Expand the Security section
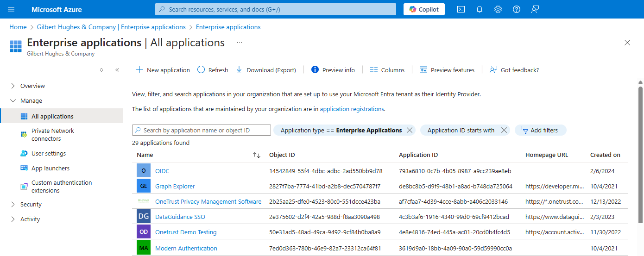 pyautogui.click(x=13, y=204)
